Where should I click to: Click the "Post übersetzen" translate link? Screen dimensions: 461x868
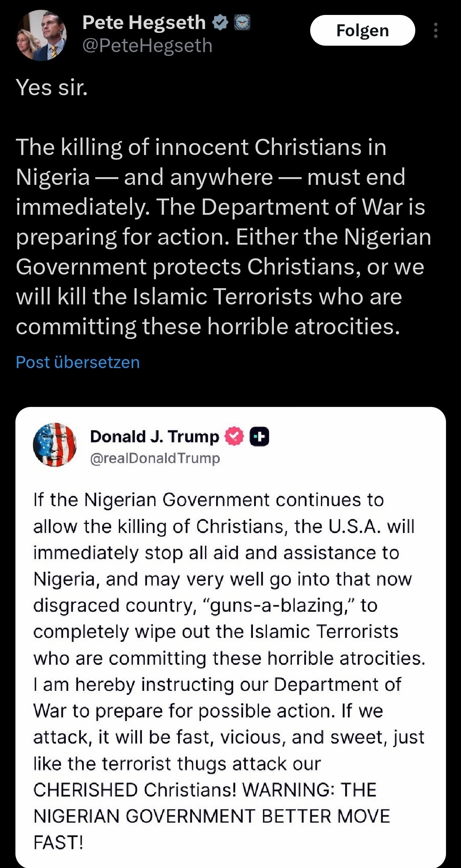(78, 362)
